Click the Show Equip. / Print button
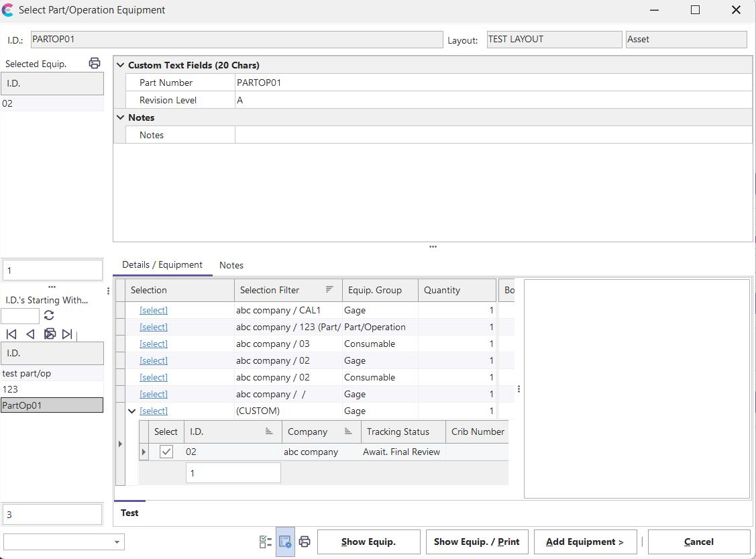The width and height of the screenshot is (756, 559). pos(476,542)
